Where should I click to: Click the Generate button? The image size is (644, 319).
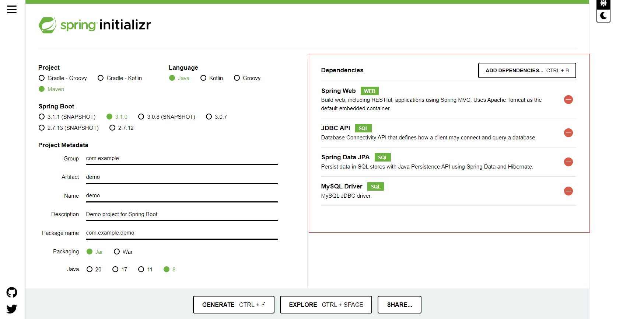[x=234, y=305]
